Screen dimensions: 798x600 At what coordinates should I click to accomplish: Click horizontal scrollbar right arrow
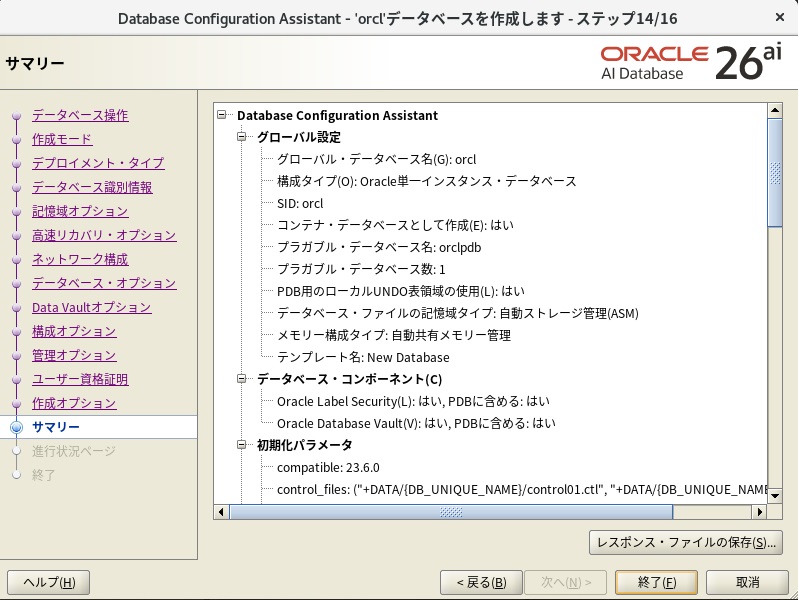(760, 511)
